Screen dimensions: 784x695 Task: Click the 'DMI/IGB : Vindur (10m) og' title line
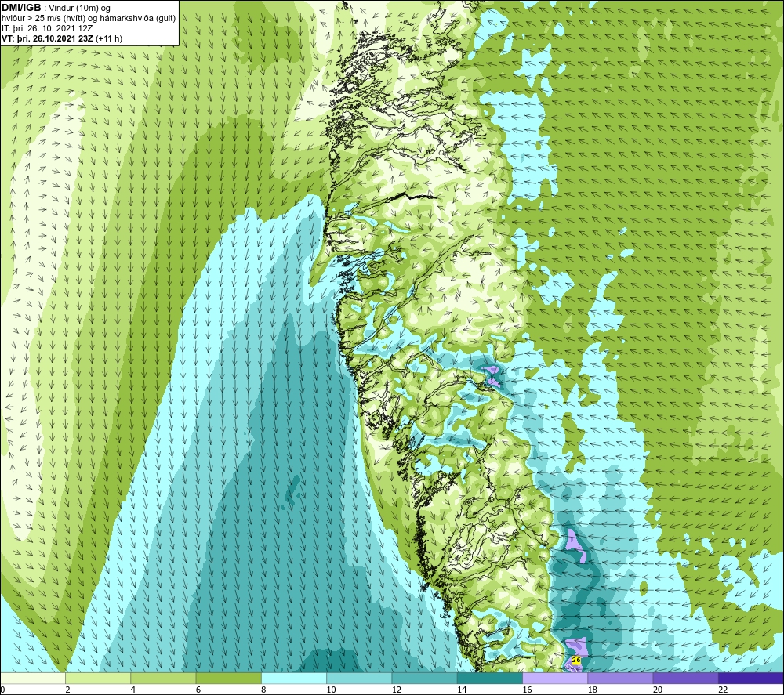[56, 8]
